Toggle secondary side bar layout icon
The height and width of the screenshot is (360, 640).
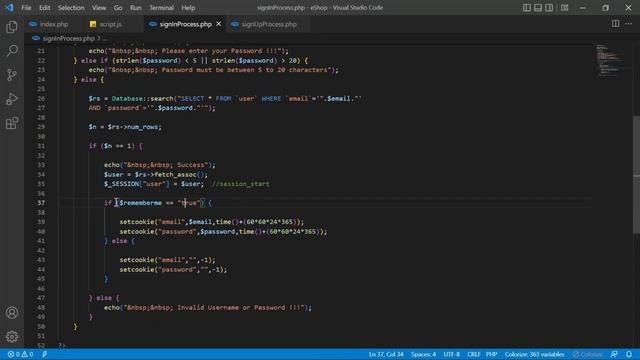549,7
